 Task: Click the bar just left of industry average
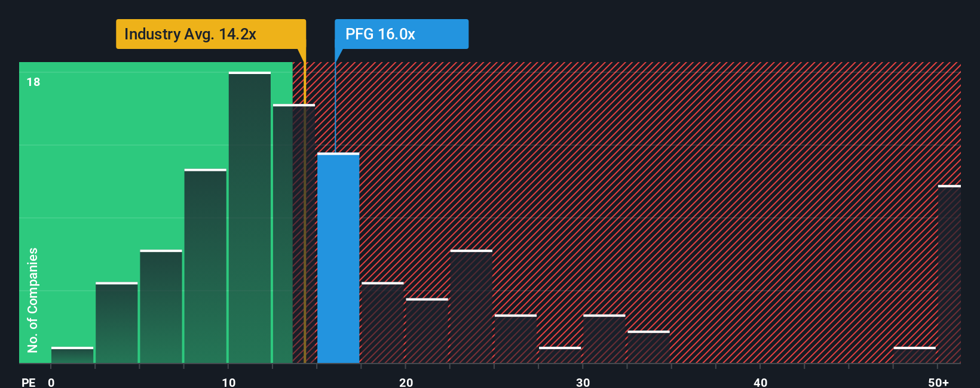[294, 233]
